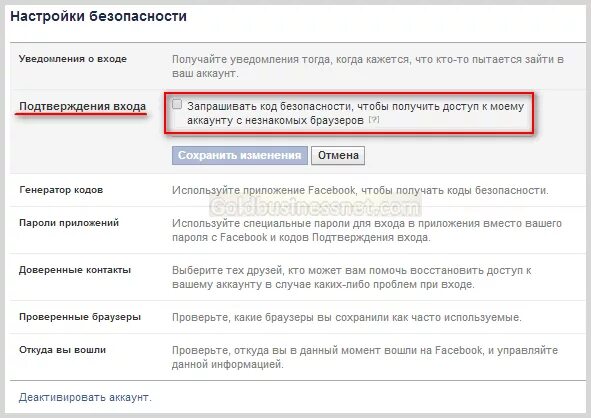Screen dimensions: 591x418
Task: Click text 'Проверьте, какие браузеры вы сохранили'
Action: (x=280, y=317)
